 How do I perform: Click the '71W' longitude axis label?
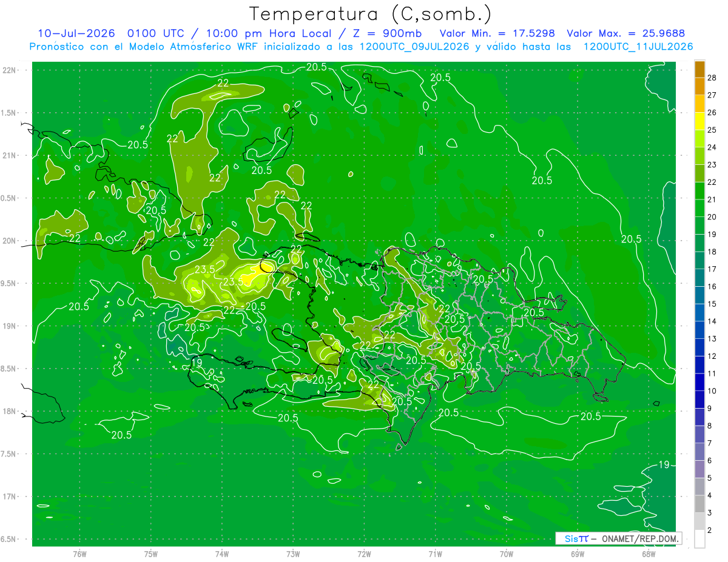(x=435, y=554)
